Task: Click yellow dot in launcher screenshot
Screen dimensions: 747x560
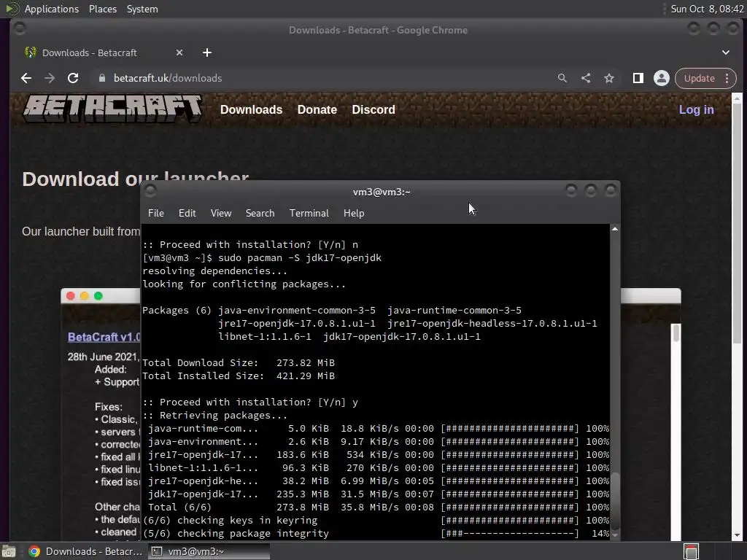Action: point(85,296)
